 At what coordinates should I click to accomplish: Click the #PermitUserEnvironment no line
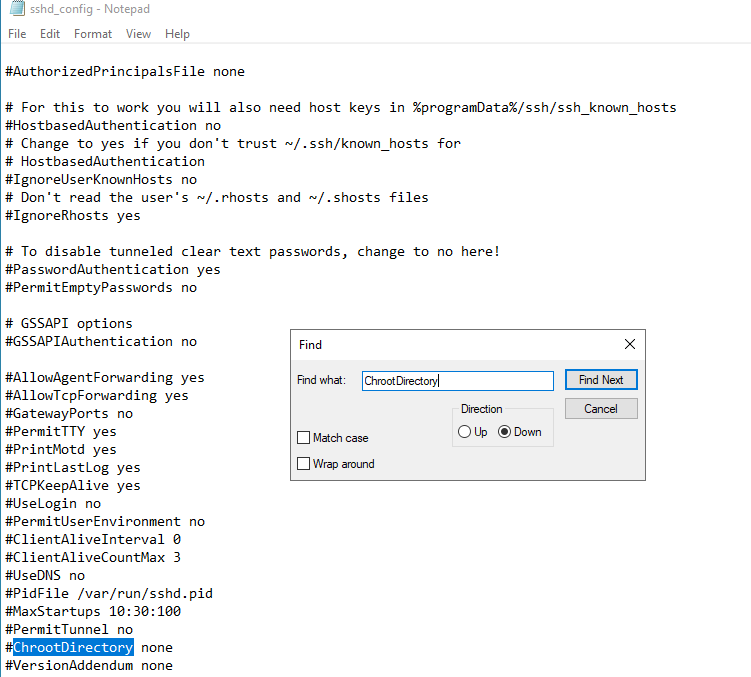point(105,521)
